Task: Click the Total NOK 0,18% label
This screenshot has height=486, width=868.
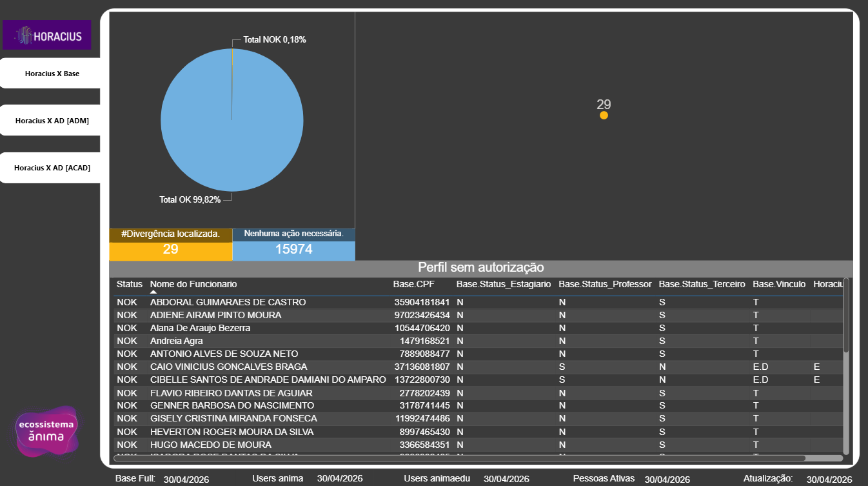Action: click(x=275, y=40)
